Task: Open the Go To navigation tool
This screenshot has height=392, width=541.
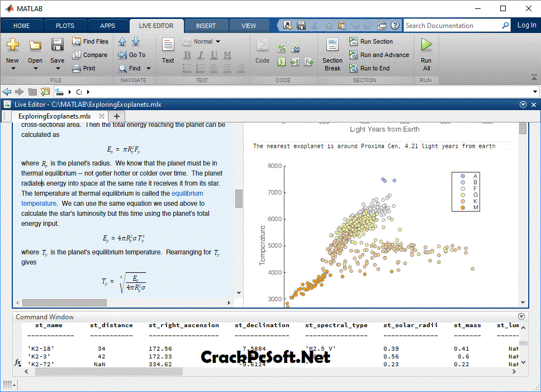Action: (131, 55)
